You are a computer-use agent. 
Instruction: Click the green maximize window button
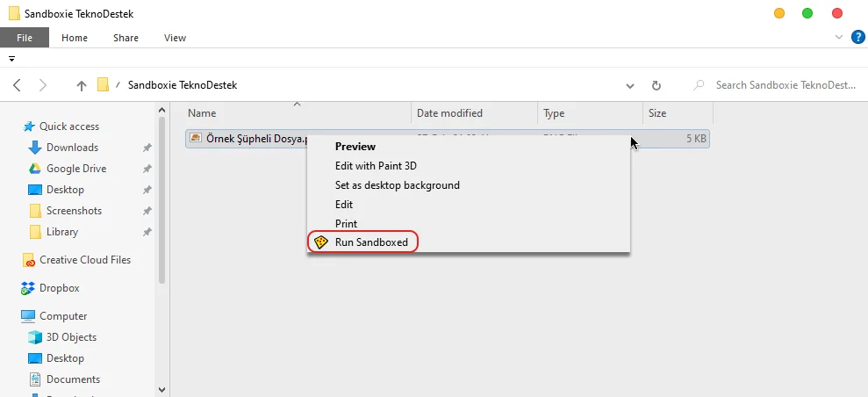(x=807, y=13)
